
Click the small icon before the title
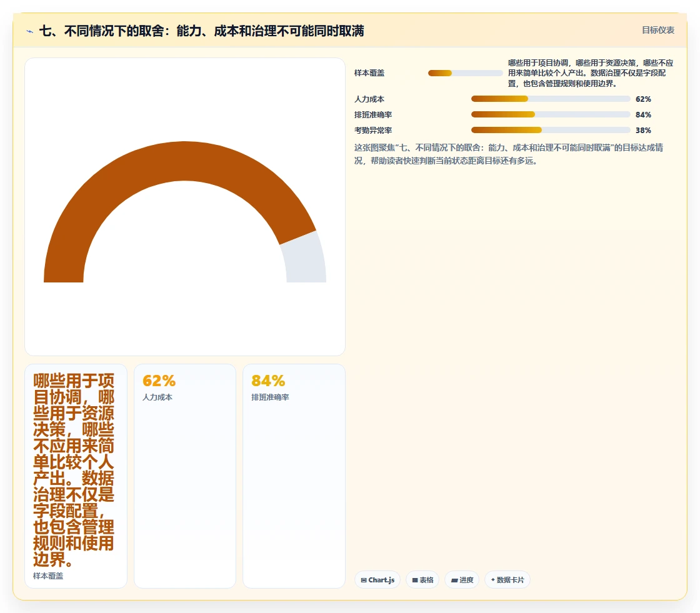(x=30, y=31)
